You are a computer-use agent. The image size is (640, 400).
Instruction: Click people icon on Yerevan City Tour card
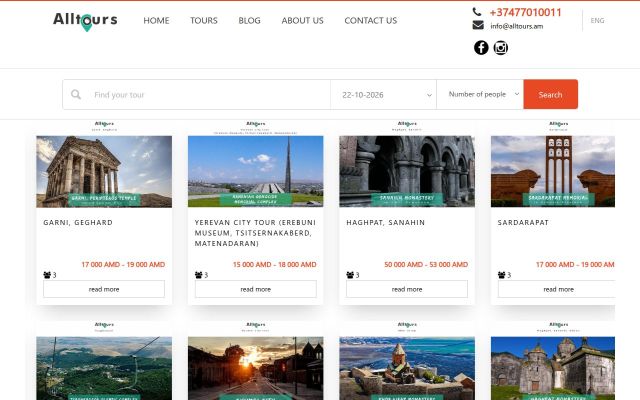tap(199, 275)
